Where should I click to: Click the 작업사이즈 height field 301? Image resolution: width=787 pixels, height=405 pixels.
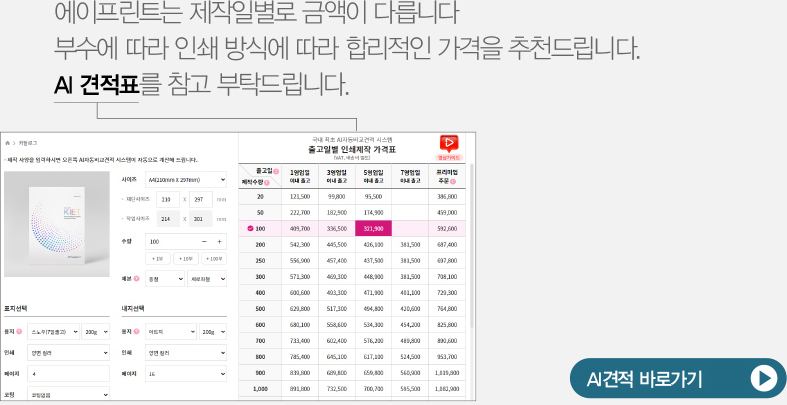coord(201,219)
